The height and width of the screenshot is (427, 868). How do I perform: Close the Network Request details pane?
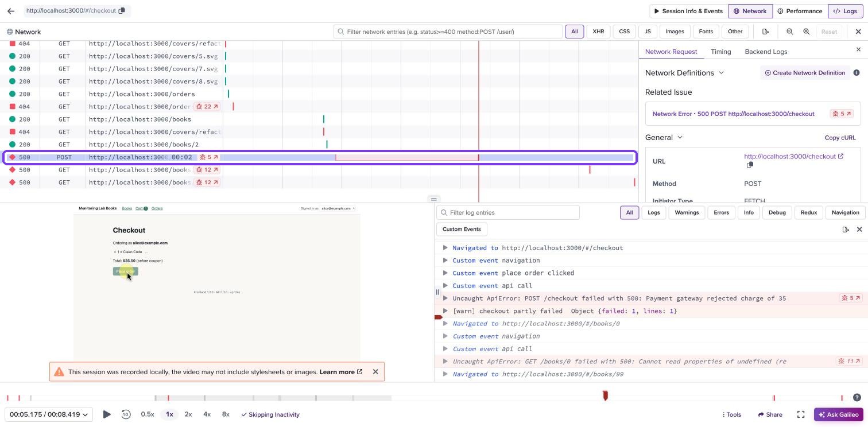click(859, 50)
